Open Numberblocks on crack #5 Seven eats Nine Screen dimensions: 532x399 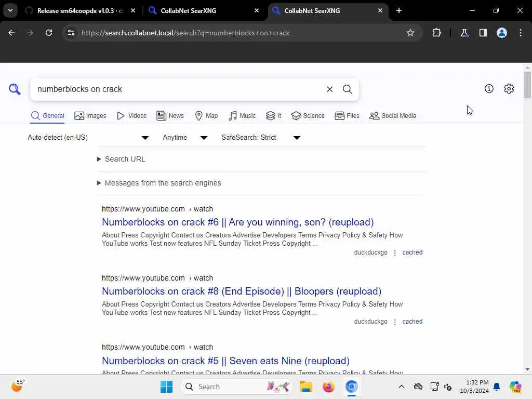point(225,361)
